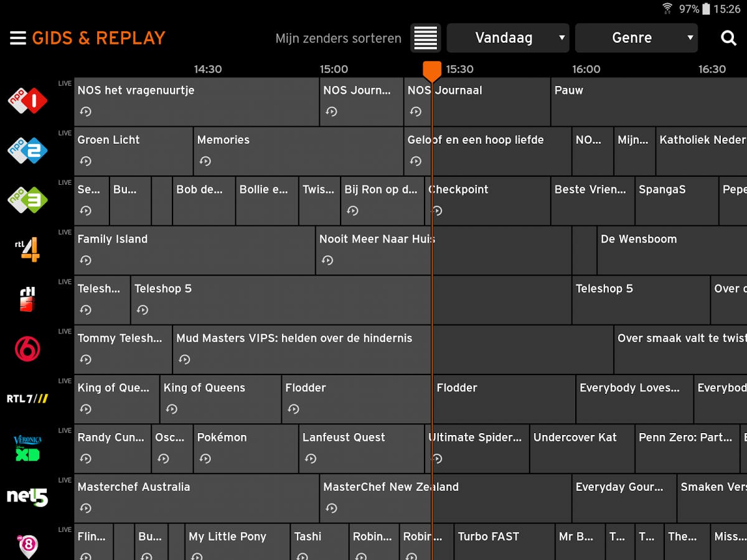Open the Tashi programme
Image resolution: width=747 pixels, height=560 pixels.
tap(319, 542)
